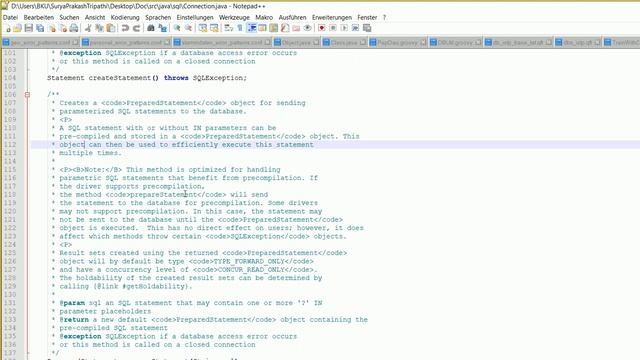
Task: Click line number 104 in the margin
Action: (x=10, y=78)
